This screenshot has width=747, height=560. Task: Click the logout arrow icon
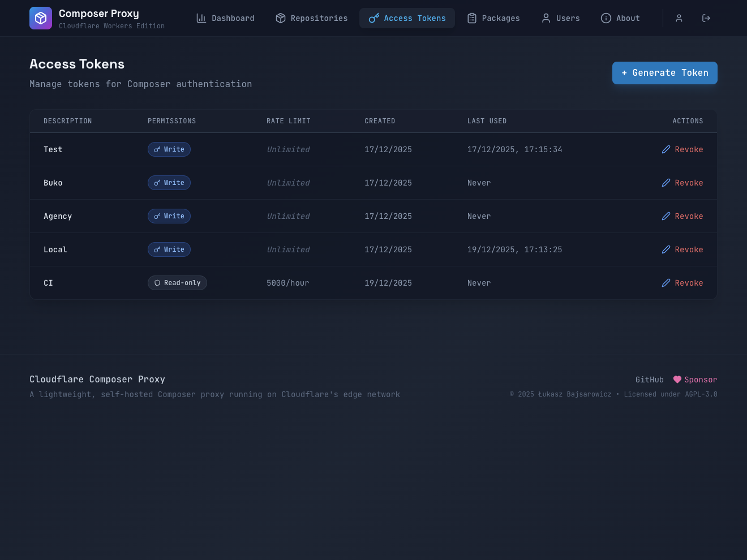[706, 18]
